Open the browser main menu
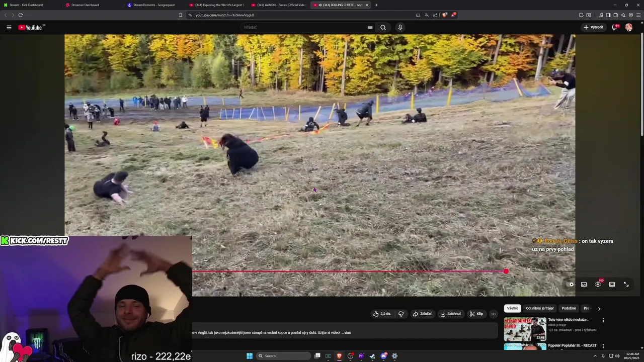The width and height of the screenshot is (644, 362). [638, 15]
